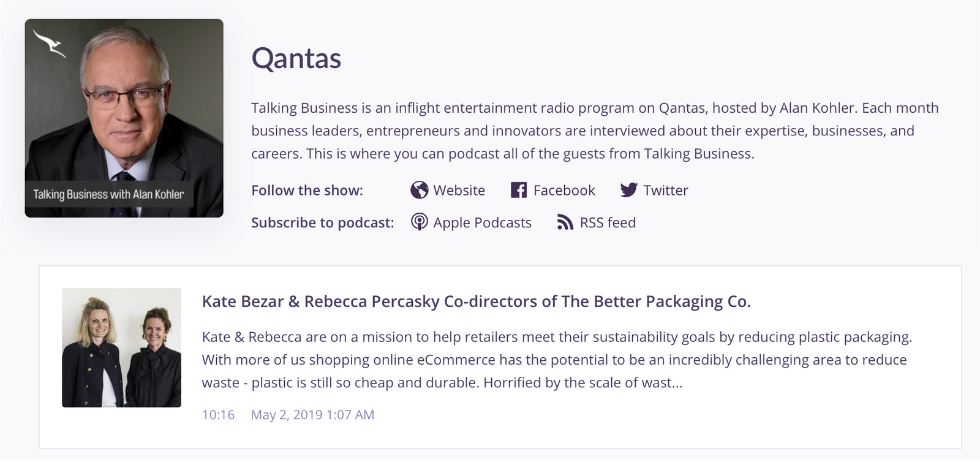Viewport: 980px width, 462px height.
Task: Click the Twitter bird icon
Action: 628,190
